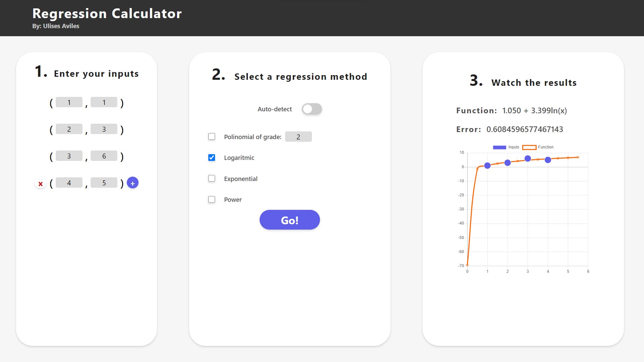Select y field containing 6 in third row
Viewport: 644px width, 362px height.
pyautogui.click(x=104, y=156)
